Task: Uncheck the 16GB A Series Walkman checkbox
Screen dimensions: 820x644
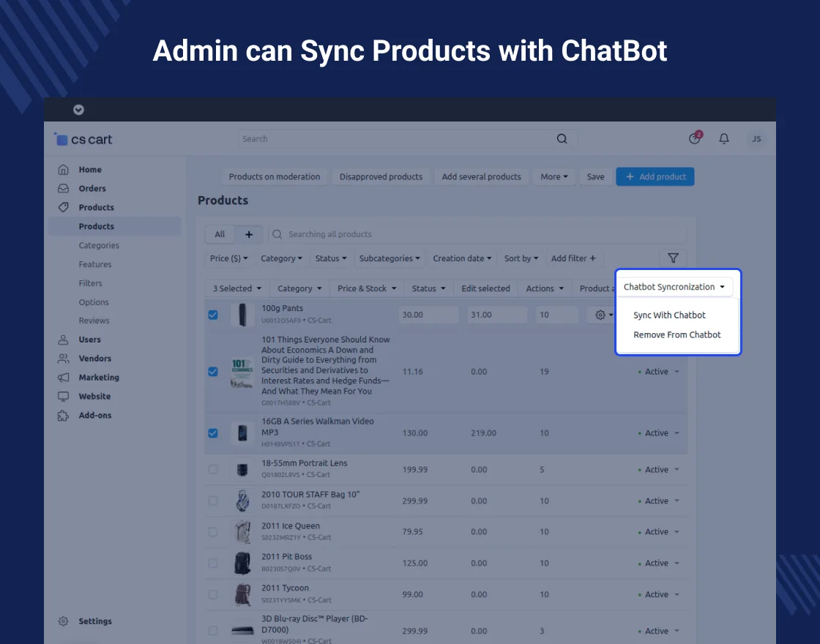Action: point(213,433)
